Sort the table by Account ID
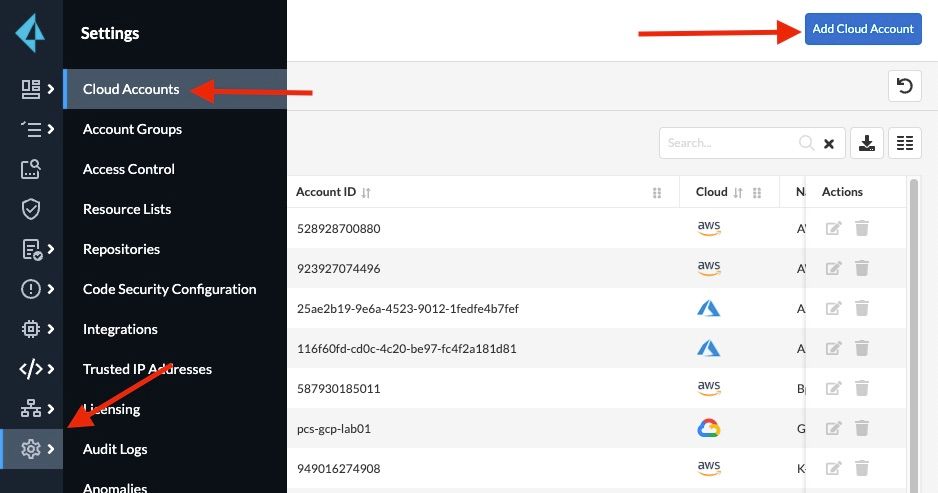This screenshot has height=493, width=938. click(x=366, y=193)
